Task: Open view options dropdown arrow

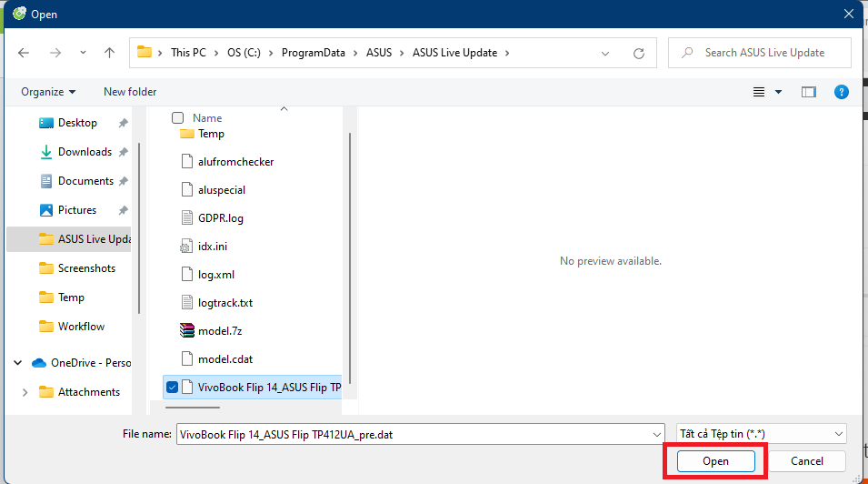Action: coord(778,92)
